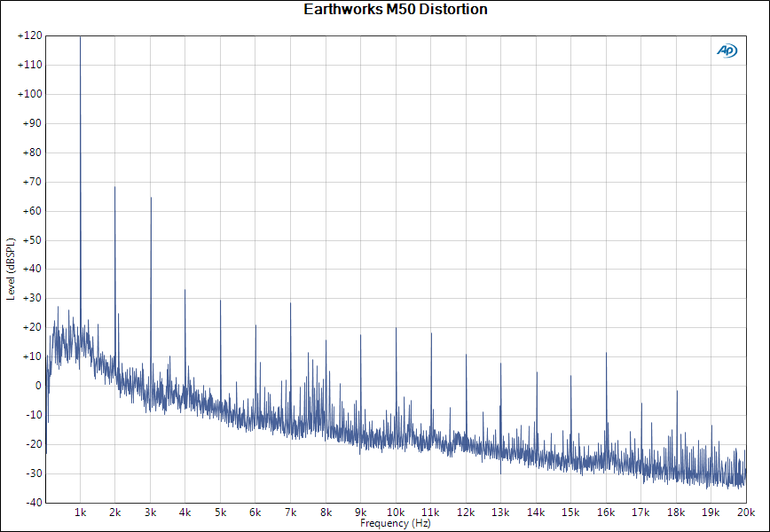This screenshot has height=532, width=770.
Task: Click the 10k harmonic peak top
Action: (x=396, y=328)
